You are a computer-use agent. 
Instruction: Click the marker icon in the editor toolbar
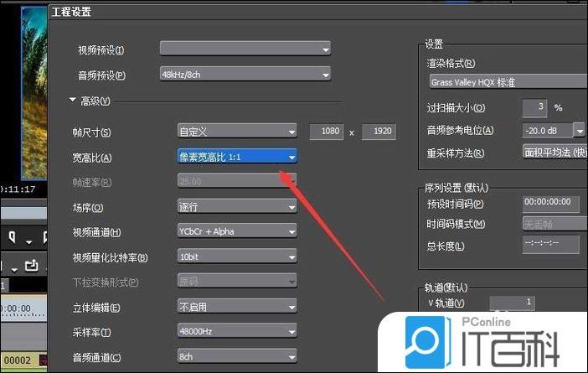tap(13, 237)
